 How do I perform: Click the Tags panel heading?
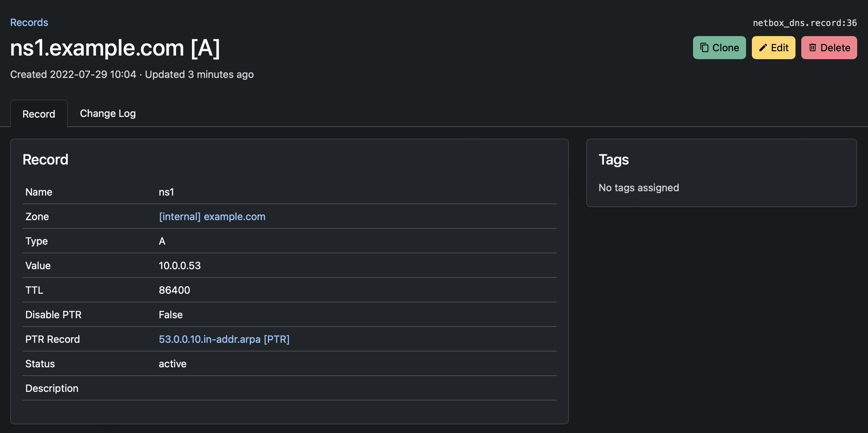(x=613, y=159)
